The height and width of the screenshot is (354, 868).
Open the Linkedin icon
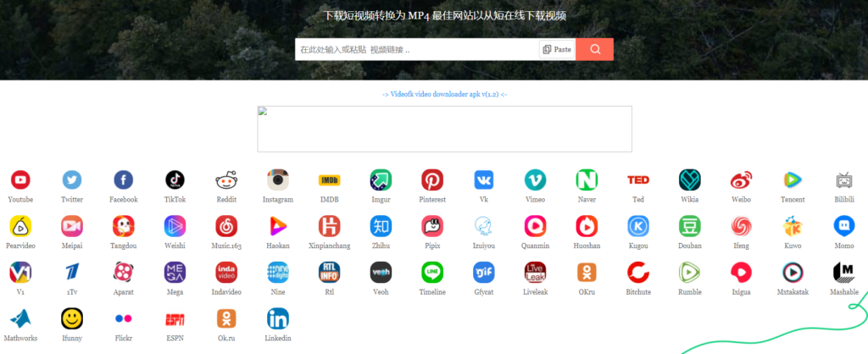(x=278, y=318)
